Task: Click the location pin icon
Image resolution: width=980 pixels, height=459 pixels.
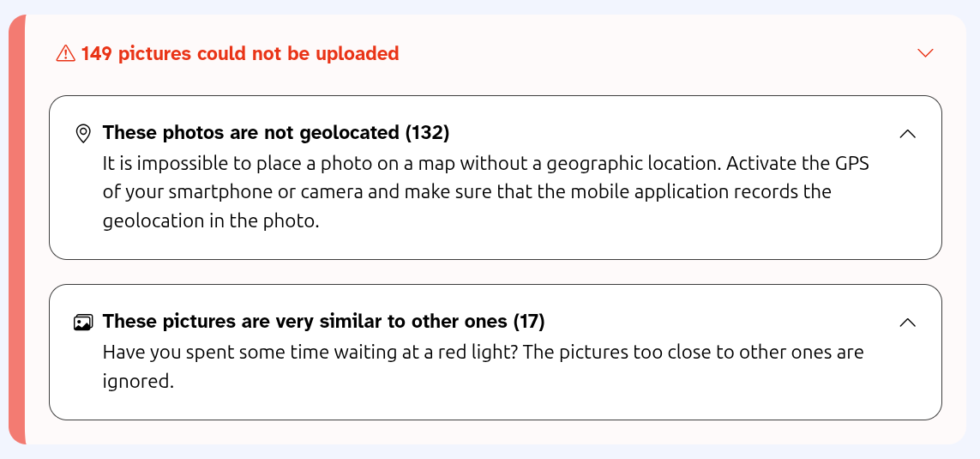Action: coord(83,133)
